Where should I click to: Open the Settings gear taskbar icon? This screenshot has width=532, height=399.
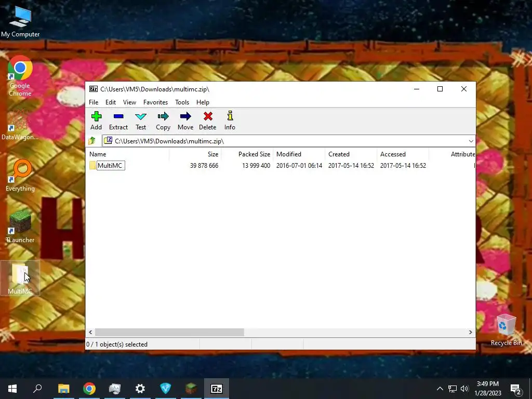(x=140, y=389)
